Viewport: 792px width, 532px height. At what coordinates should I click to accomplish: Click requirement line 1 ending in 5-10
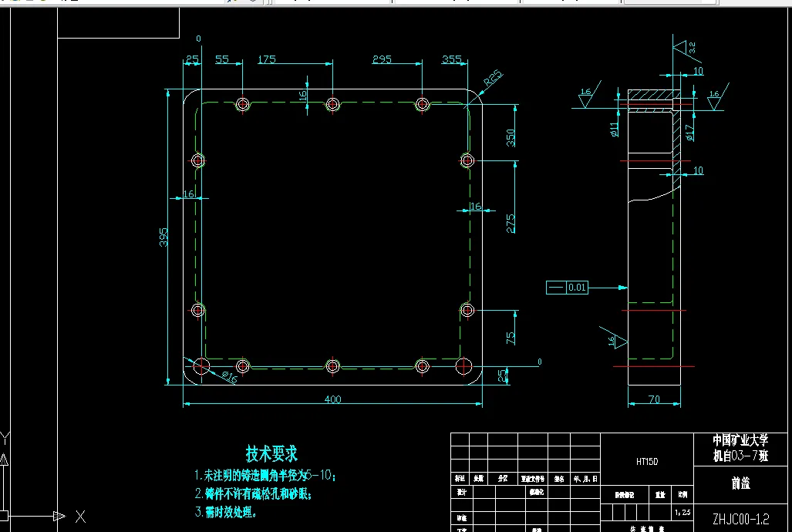pos(265,475)
